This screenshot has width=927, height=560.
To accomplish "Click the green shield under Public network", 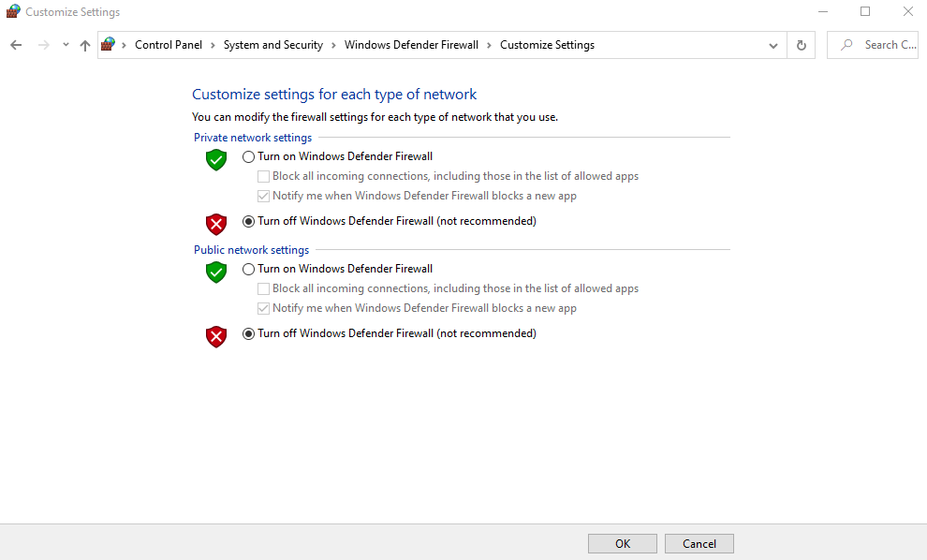I will pos(216,272).
